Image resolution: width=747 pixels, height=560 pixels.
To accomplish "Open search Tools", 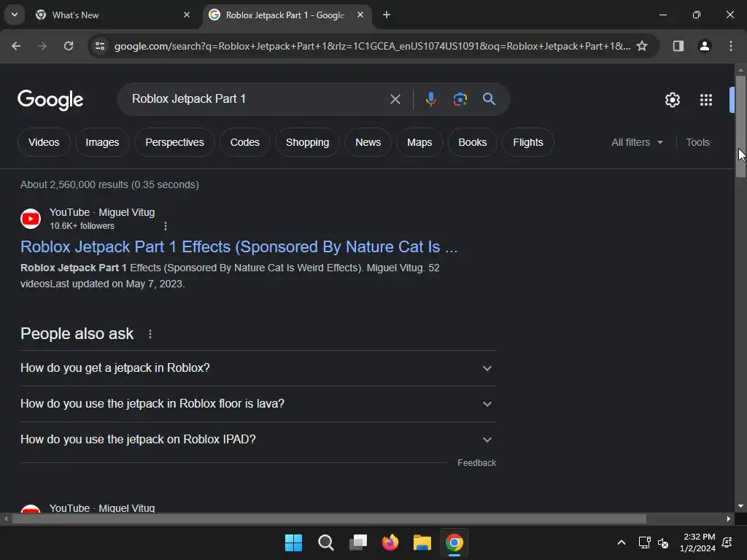I will pyautogui.click(x=697, y=142).
